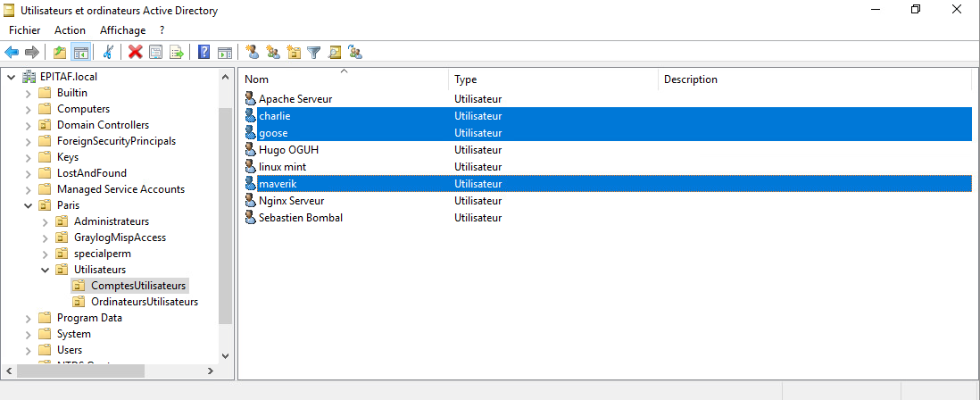Screen dimensions: 980x400
Task: Click the Find objects magnifier icon
Action: pyautogui.click(x=335, y=52)
